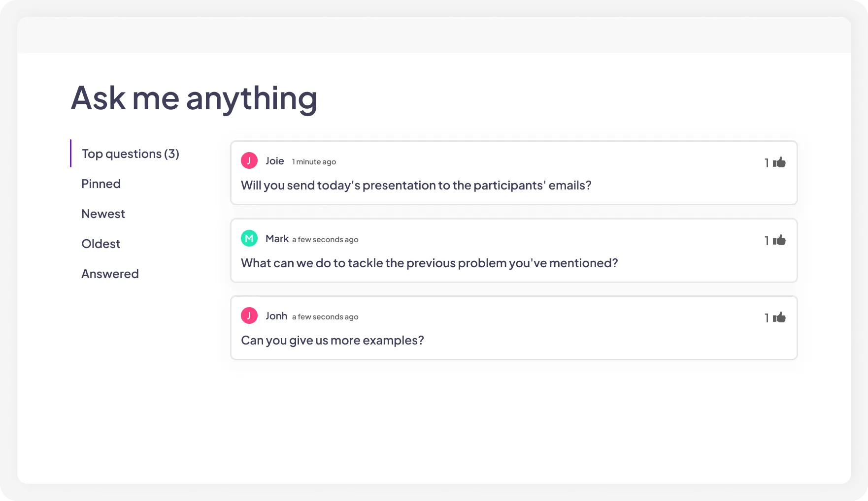The image size is (868, 501).
Task: Open Joie's name profile link
Action: pyautogui.click(x=274, y=160)
